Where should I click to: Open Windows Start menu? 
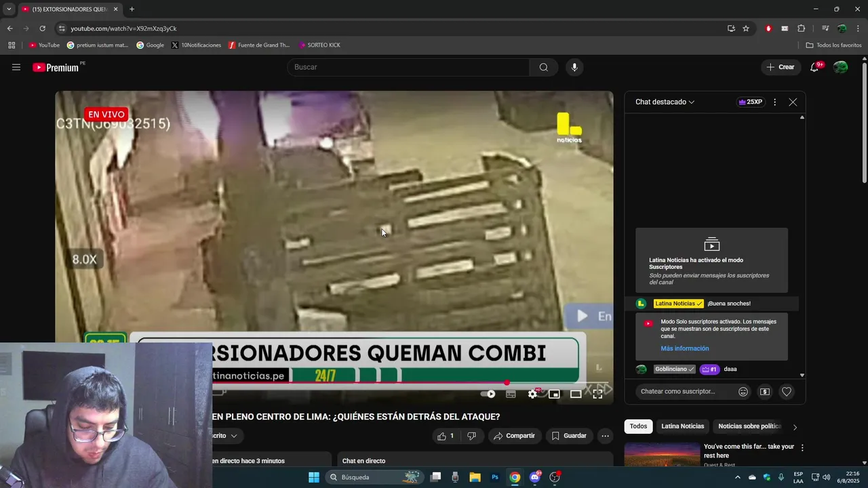[314, 477]
